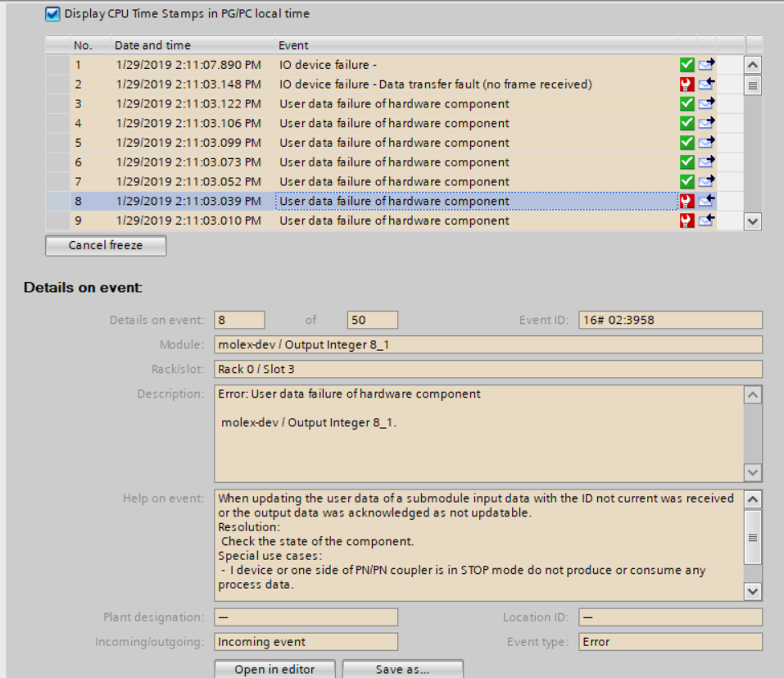Click outgoing event envelope icon in row 3
This screenshot has width=784, height=678.
(706, 103)
